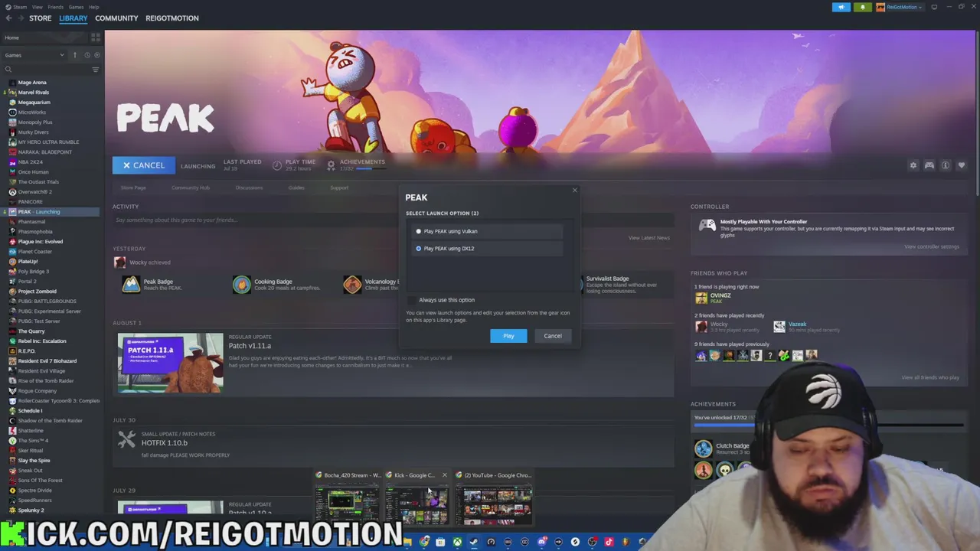Click Play in the launch dialog
The width and height of the screenshot is (980, 551).
coord(508,336)
